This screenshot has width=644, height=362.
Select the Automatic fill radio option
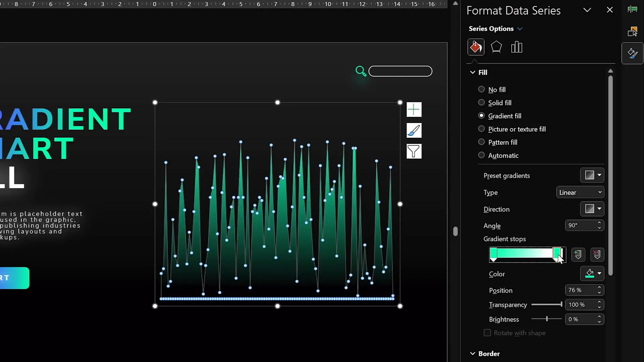tap(481, 155)
